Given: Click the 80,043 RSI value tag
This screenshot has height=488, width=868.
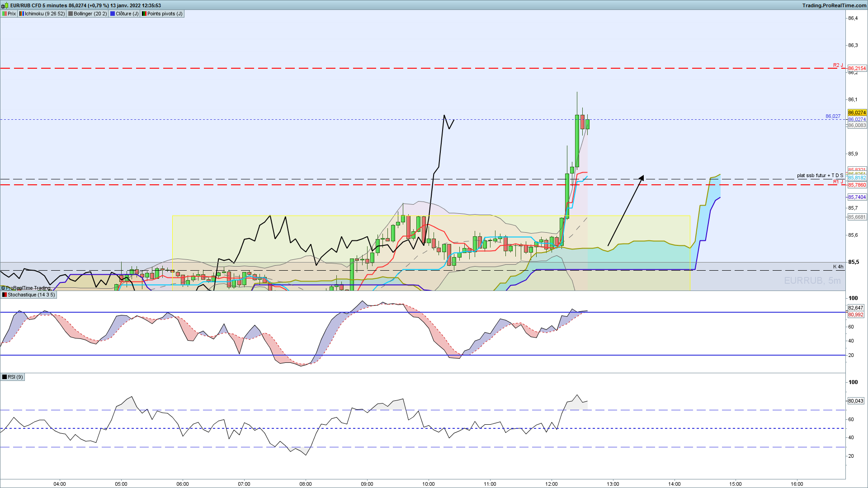Looking at the screenshot, I should pos(856,401).
